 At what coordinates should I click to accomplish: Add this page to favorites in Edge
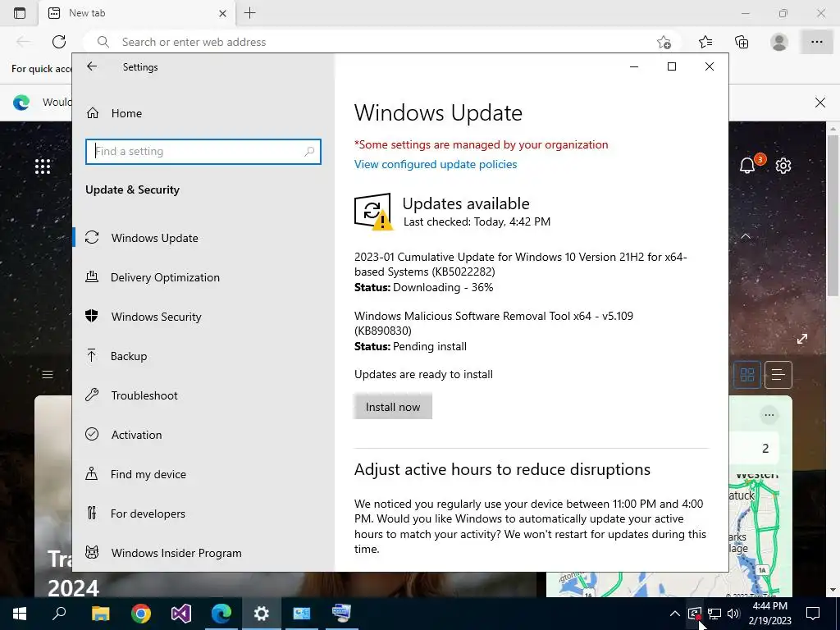[x=664, y=42]
